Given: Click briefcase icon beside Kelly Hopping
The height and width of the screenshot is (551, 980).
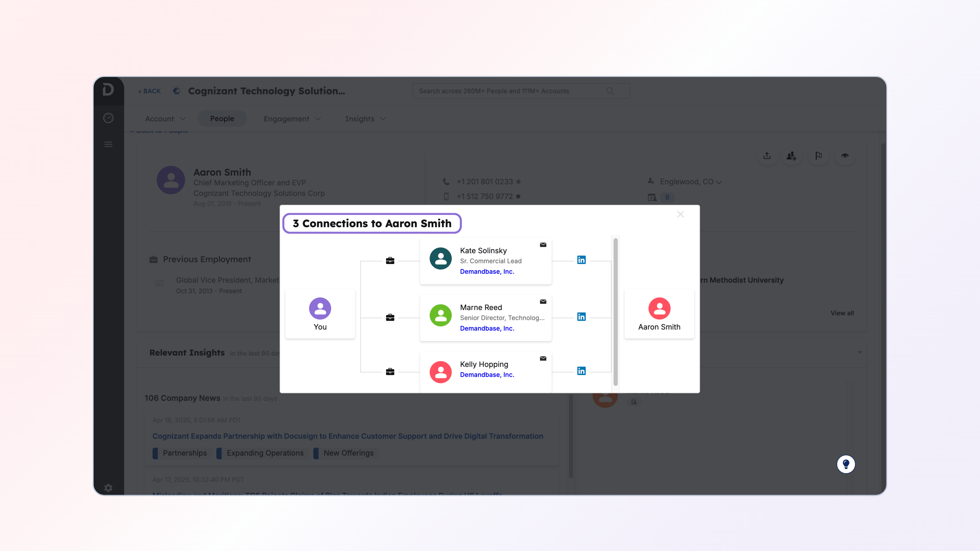Looking at the screenshot, I should pyautogui.click(x=390, y=371).
